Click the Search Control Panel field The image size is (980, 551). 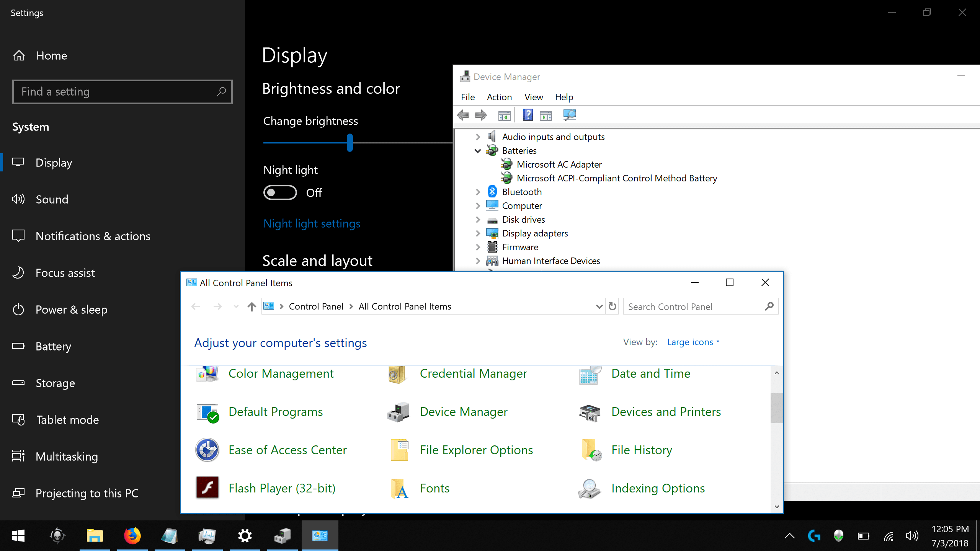click(x=701, y=306)
